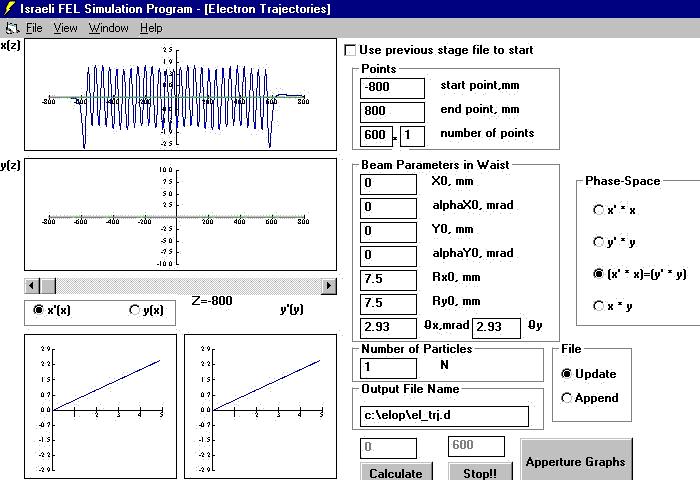Click the θx,mrad field showing 2.93
Screen dimensions: 700x480
coord(388,328)
